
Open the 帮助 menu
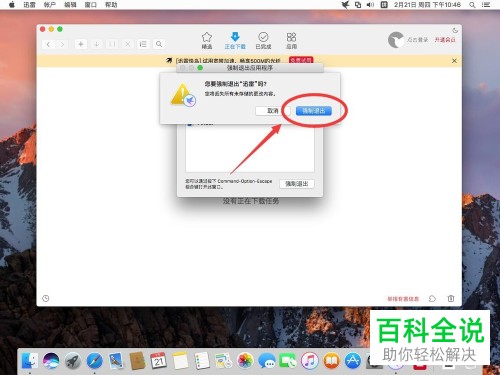111,5
